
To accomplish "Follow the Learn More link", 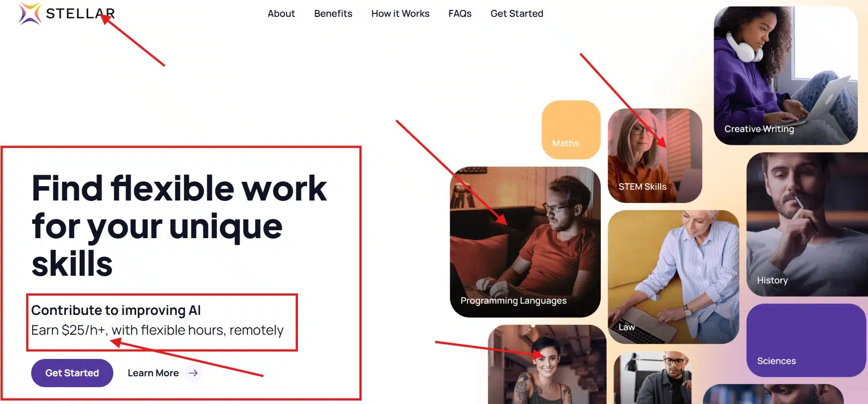I will pyautogui.click(x=153, y=373).
